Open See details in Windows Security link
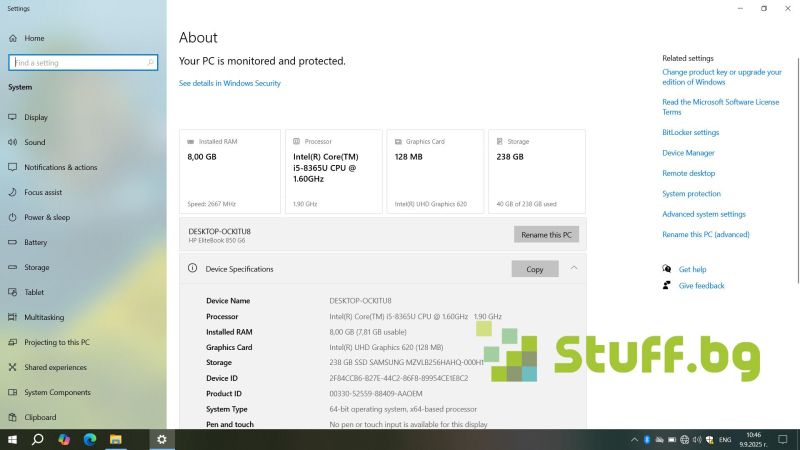The width and height of the screenshot is (800, 450). click(x=229, y=83)
